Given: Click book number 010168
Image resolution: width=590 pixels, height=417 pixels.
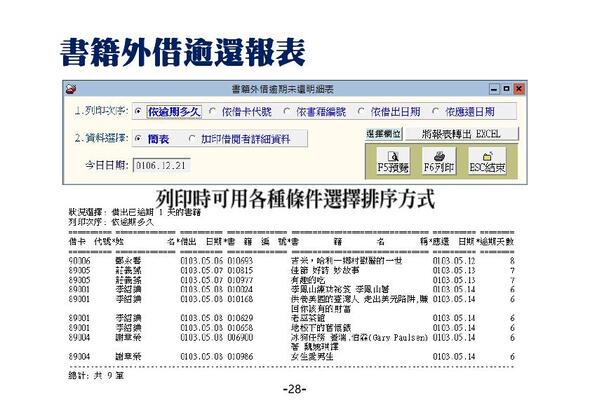Looking at the screenshot, I should [x=240, y=300].
